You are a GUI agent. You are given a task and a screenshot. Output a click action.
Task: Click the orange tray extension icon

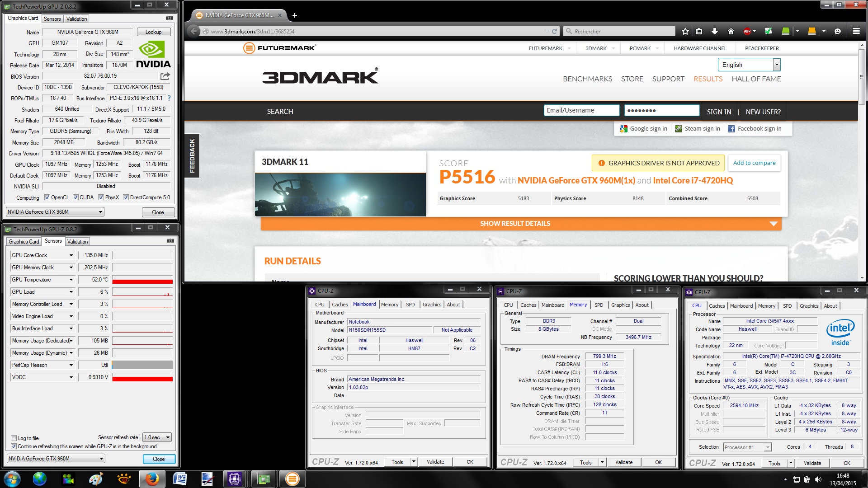click(812, 31)
